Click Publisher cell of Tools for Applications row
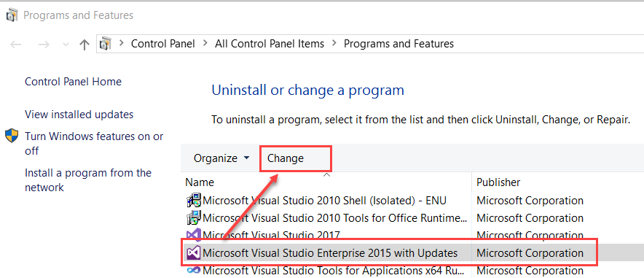 tap(530, 271)
